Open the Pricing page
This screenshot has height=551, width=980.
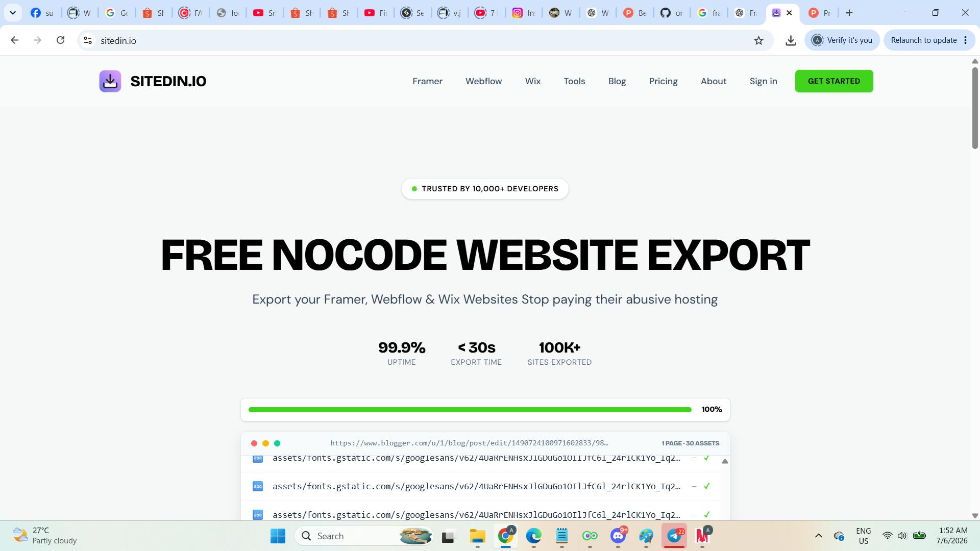point(663,81)
